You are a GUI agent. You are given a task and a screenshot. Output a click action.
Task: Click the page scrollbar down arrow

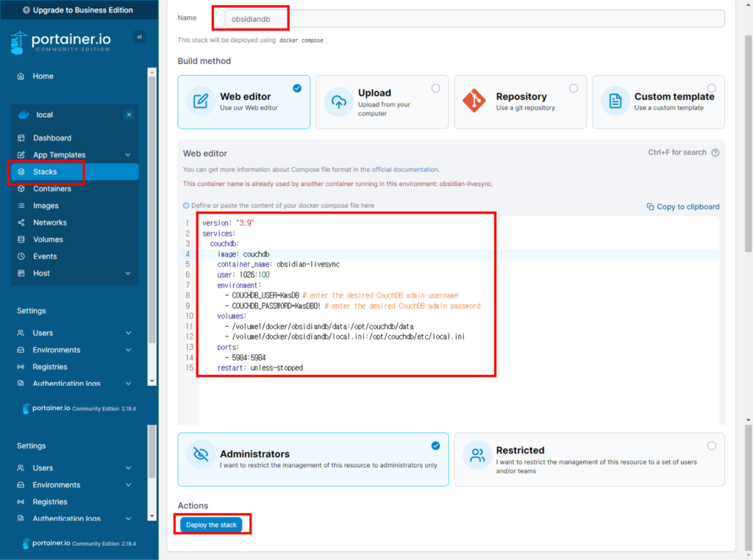click(748, 420)
